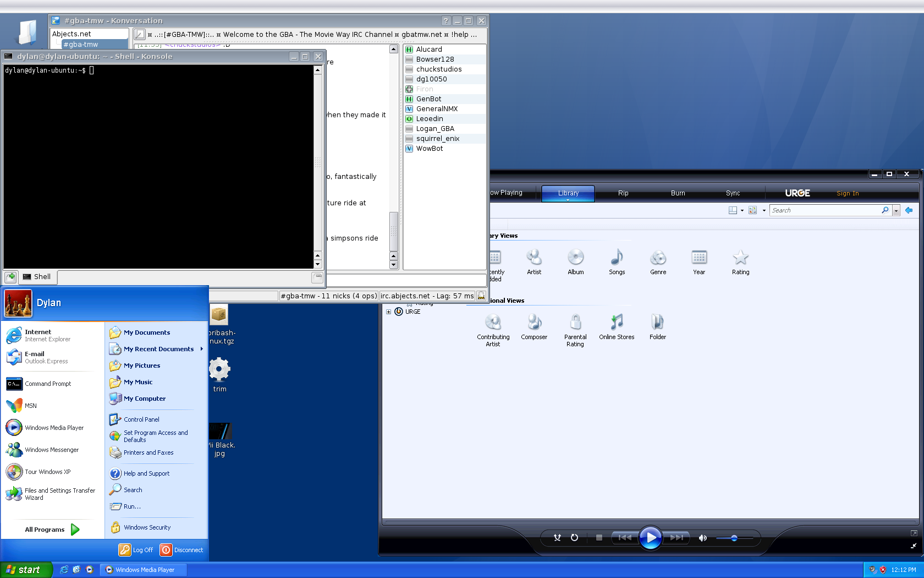
Task: Mute the media player volume
Action: 702,538
